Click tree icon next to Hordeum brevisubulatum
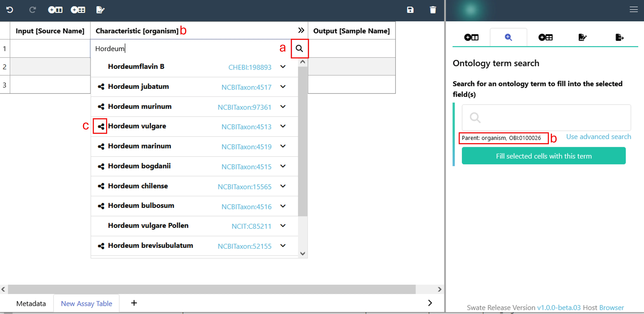This screenshot has width=644, height=314. click(x=101, y=246)
